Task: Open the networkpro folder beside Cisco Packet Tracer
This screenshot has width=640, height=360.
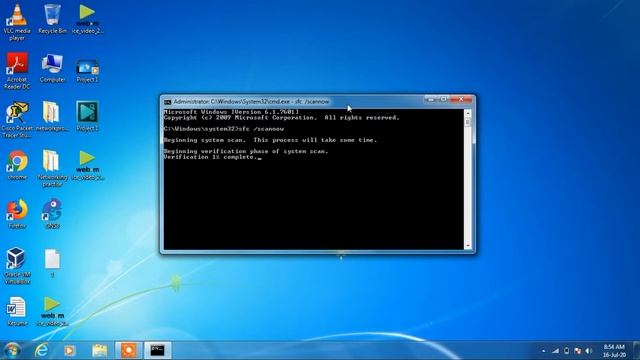Action: pyautogui.click(x=51, y=116)
